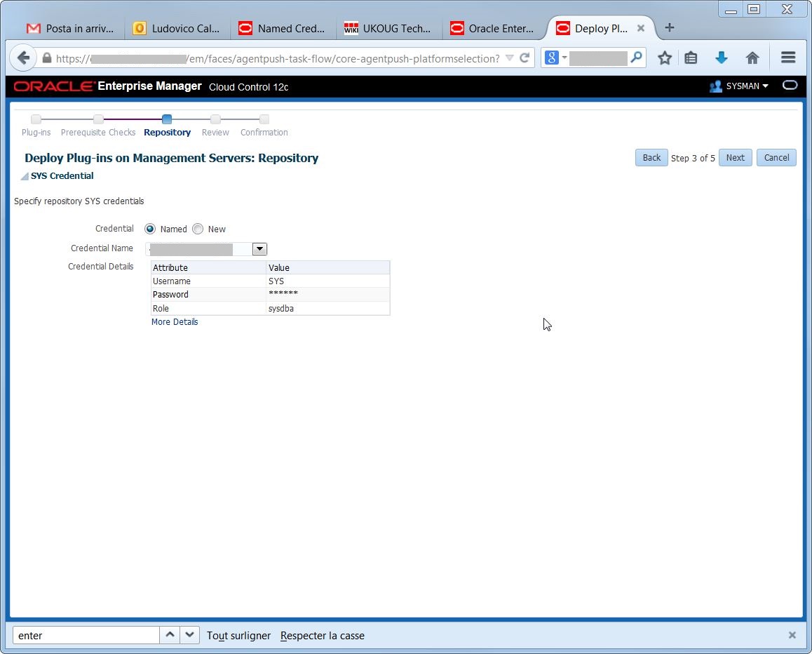Viewport: 812px width, 654px height.
Task: Go to the Prerequisite Checks step
Action: coord(98,132)
